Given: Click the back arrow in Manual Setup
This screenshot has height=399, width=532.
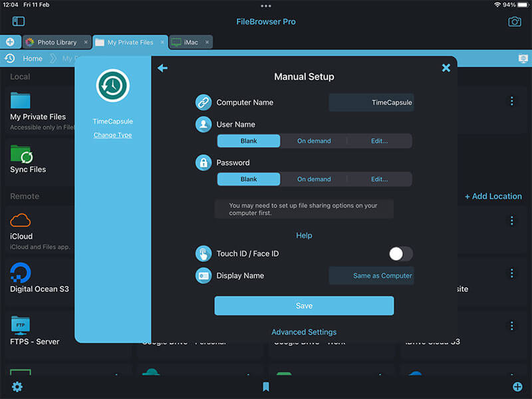Looking at the screenshot, I should pyautogui.click(x=162, y=68).
